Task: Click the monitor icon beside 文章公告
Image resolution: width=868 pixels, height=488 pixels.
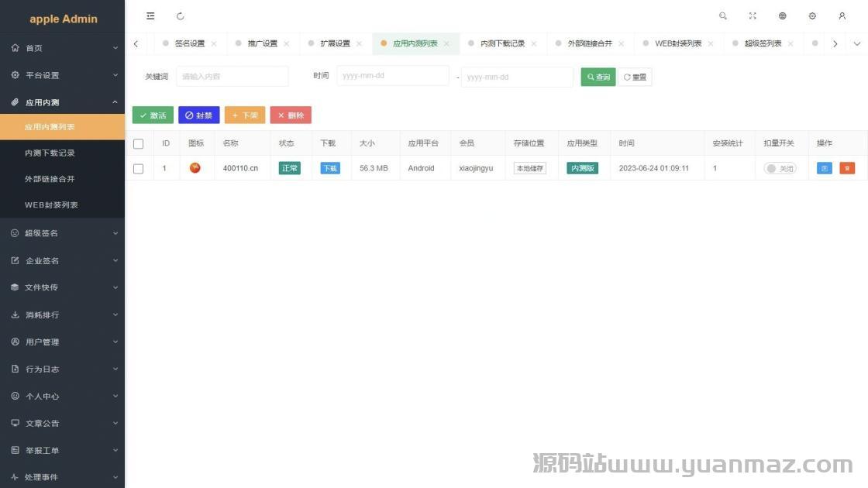Action: click(15, 423)
